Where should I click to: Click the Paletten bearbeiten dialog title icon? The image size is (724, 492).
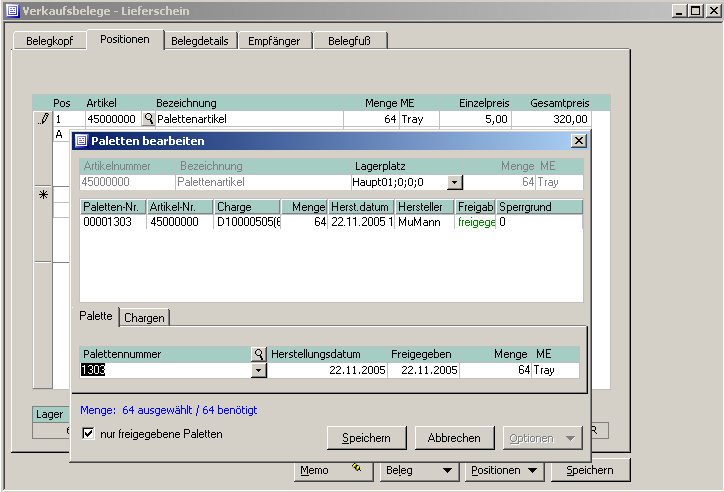pos(81,141)
